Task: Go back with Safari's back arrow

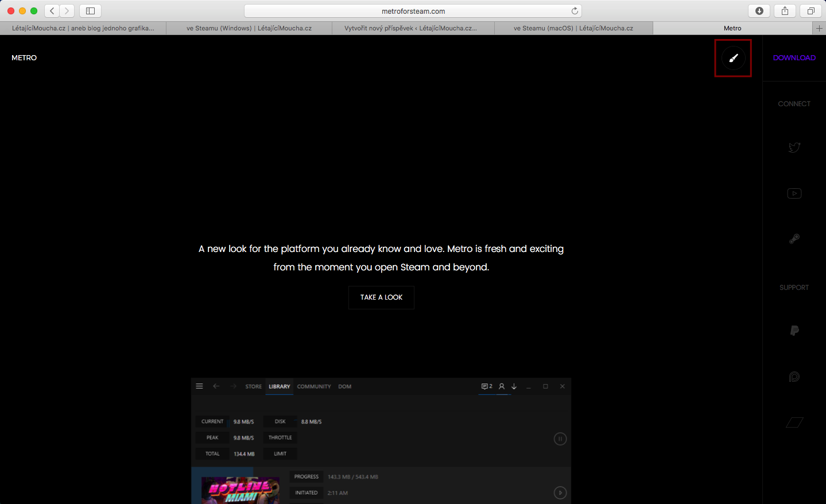Action: (x=52, y=11)
